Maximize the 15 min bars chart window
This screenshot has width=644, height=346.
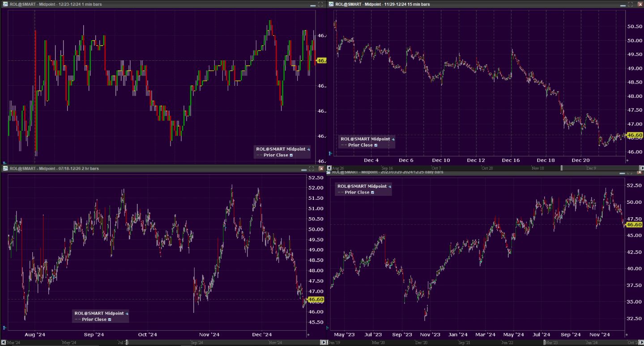point(630,4)
